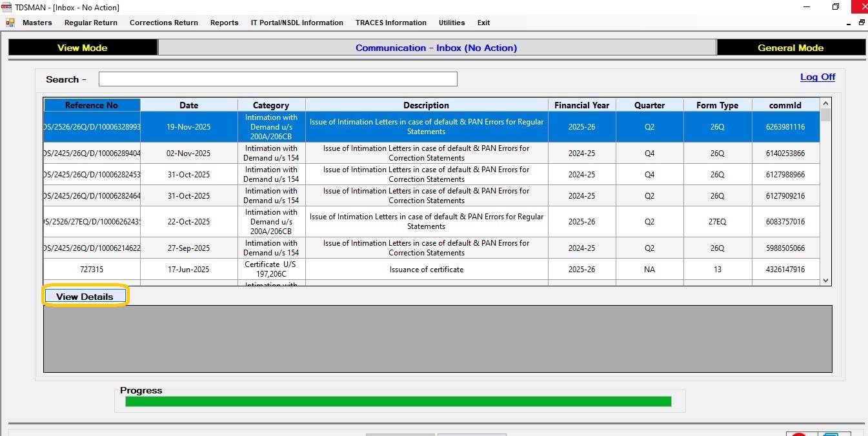Select the Issuance of certificate row
The width and height of the screenshot is (868, 436).
point(426,270)
